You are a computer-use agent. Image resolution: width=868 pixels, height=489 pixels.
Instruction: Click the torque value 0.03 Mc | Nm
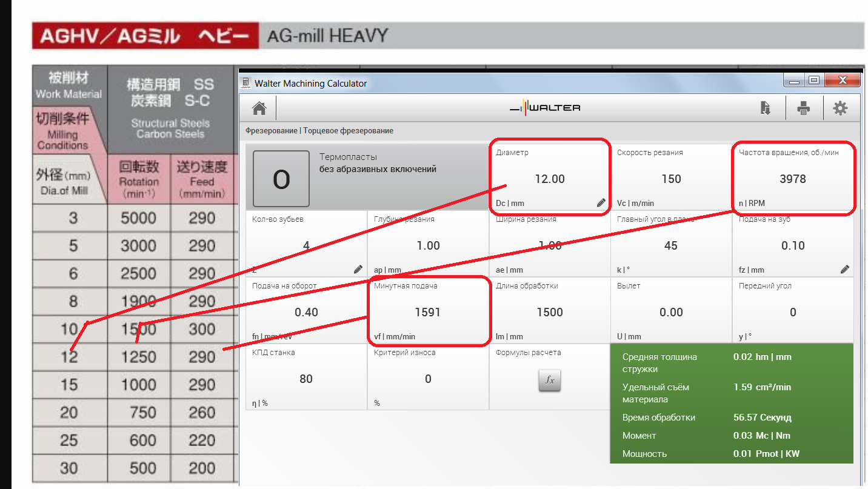pyautogui.click(x=762, y=436)
